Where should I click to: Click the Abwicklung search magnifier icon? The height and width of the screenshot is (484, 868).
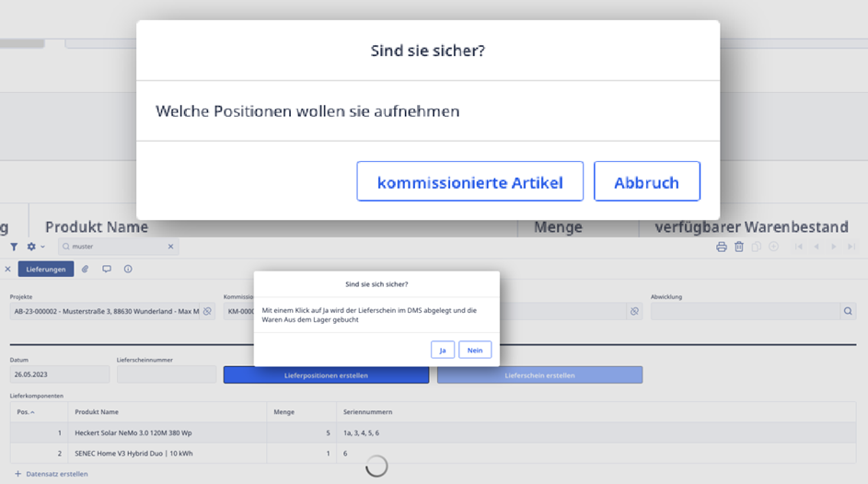click(848, 312)
